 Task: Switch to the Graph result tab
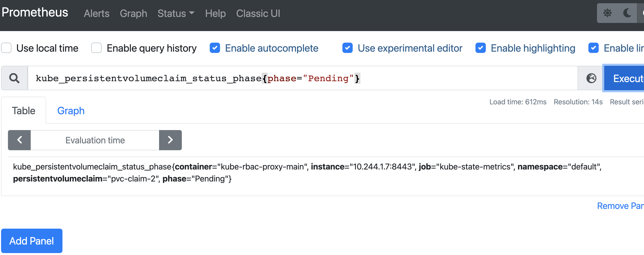point(71,111)
